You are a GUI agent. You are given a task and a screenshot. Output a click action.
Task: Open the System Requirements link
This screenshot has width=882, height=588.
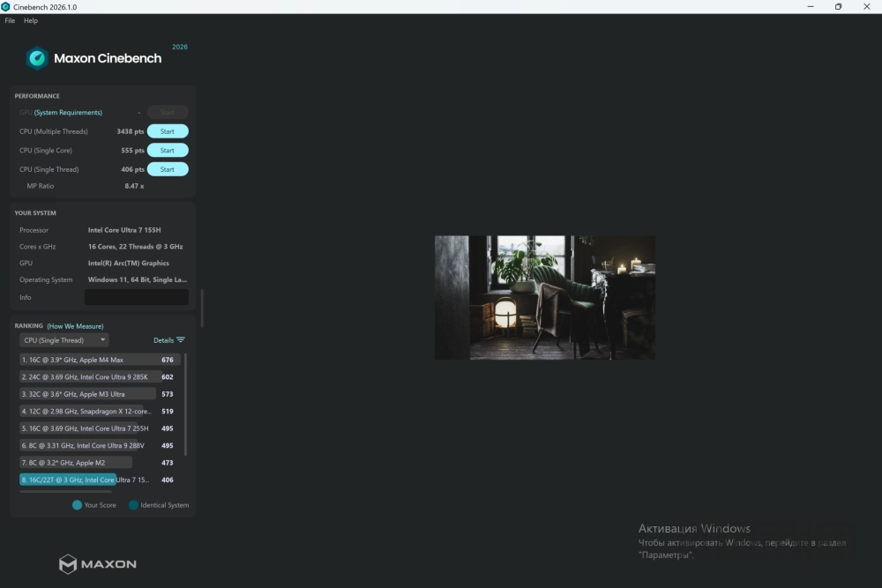pyautogui.click(x=68, y=113)
